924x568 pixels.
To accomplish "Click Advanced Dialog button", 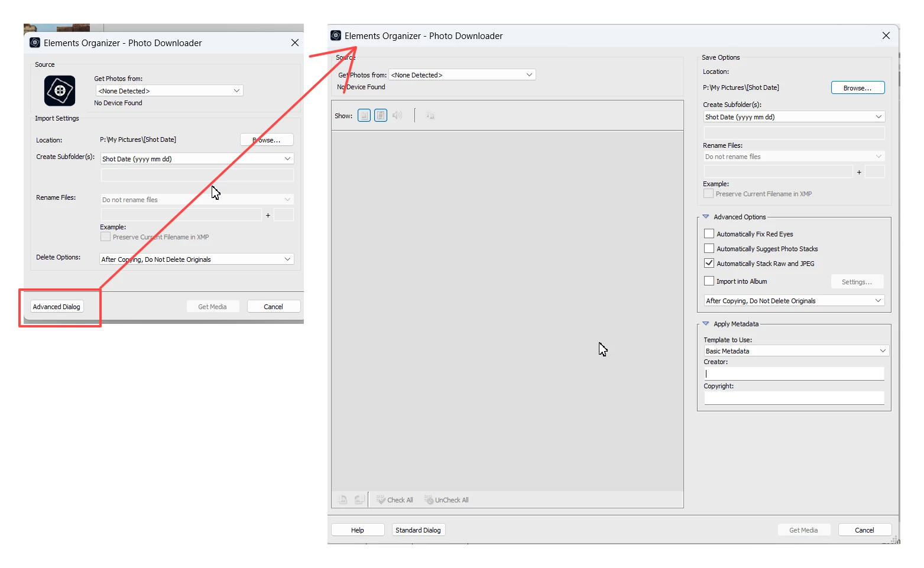I will [57, 307].
